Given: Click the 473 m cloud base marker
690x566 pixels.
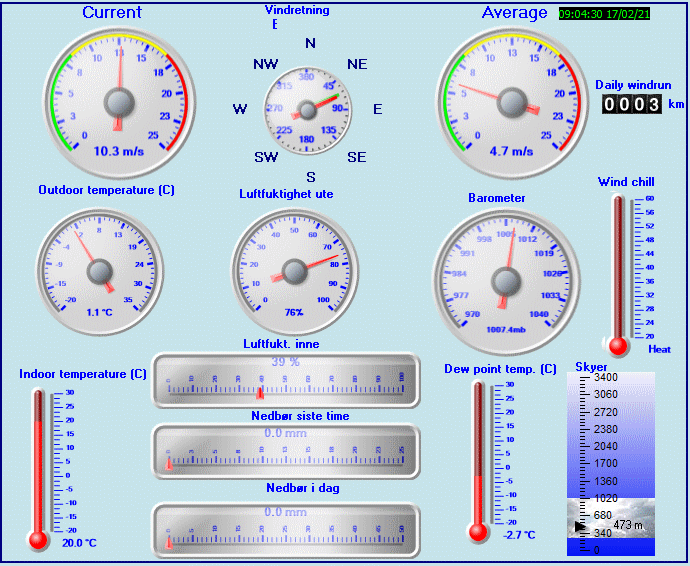Looking at the screenshot, I should 627,525.
